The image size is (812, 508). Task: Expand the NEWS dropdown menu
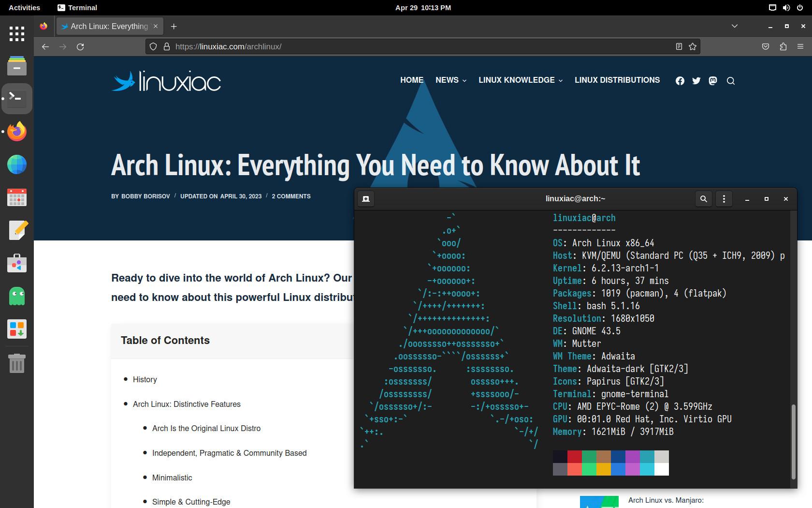450,80
